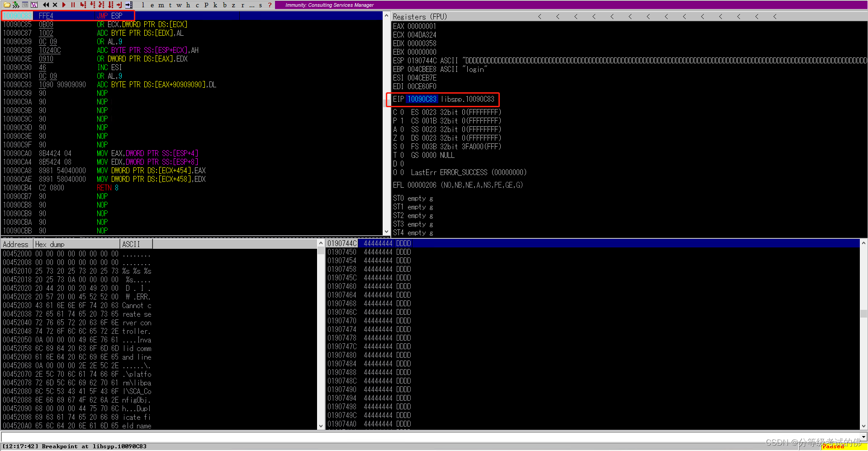This screenshot has width=868, height=451.
Task: Select the Z flag row with DS 0023
Action: pyautogui.click(x=447, y=138)
